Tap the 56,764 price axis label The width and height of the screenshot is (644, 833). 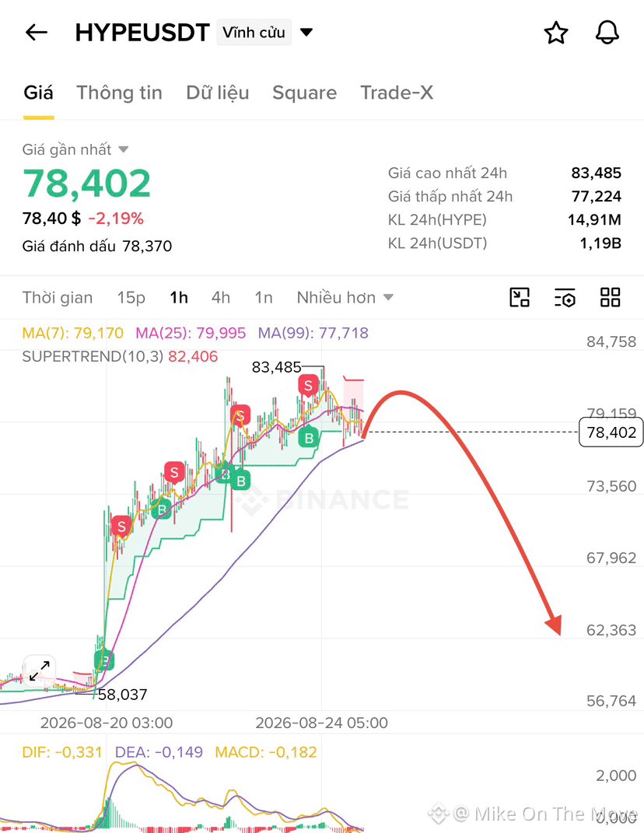(611, 702)
